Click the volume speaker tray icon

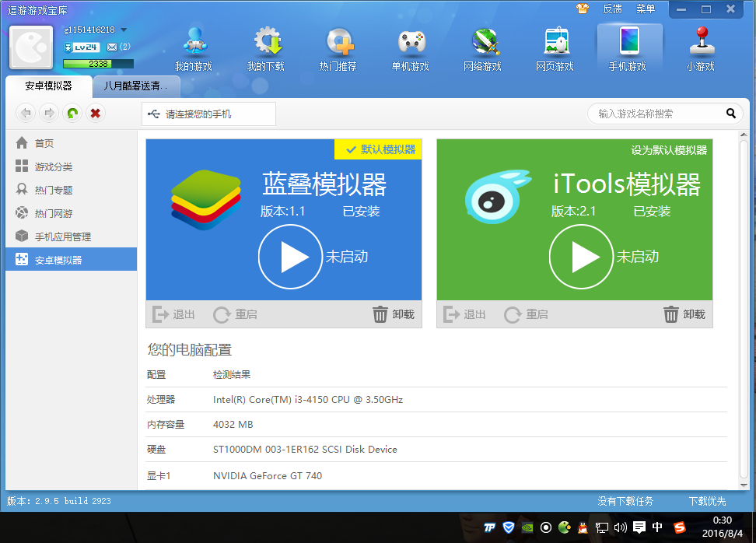tap(621, 527)
